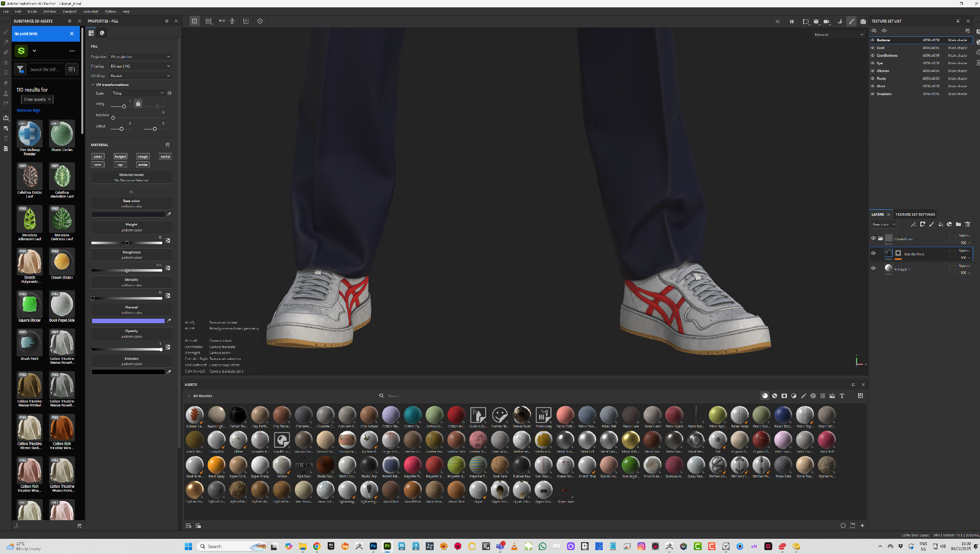
Task: Open Chrome from the taskbar
Action: tap(317, 546)
